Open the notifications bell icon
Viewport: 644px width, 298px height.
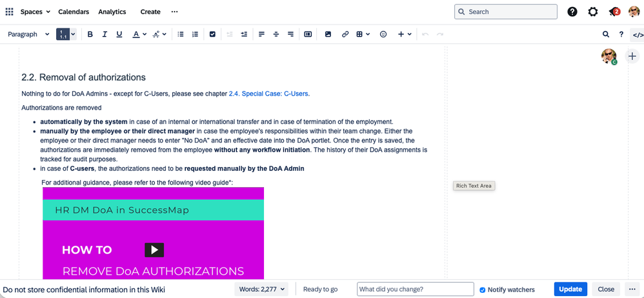tap(614, 12)
